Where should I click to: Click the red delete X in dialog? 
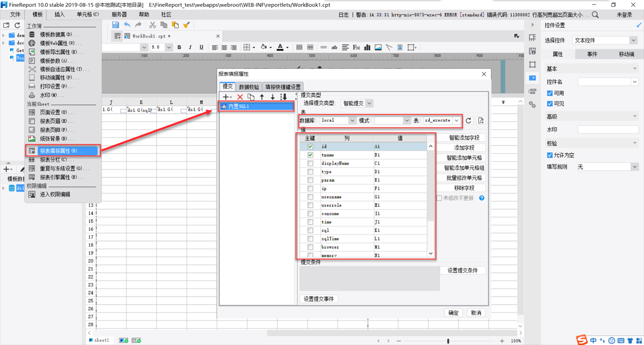[240, 97]
